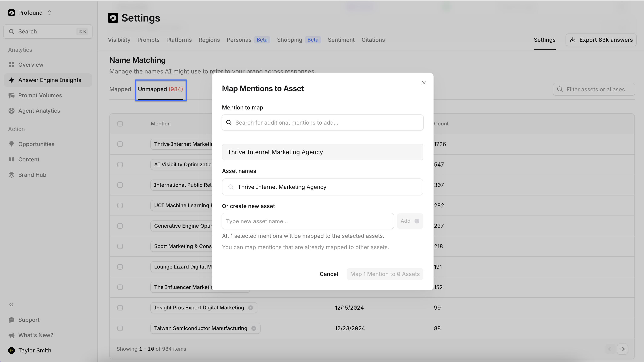Open the Citations tab

coord(373,40)
